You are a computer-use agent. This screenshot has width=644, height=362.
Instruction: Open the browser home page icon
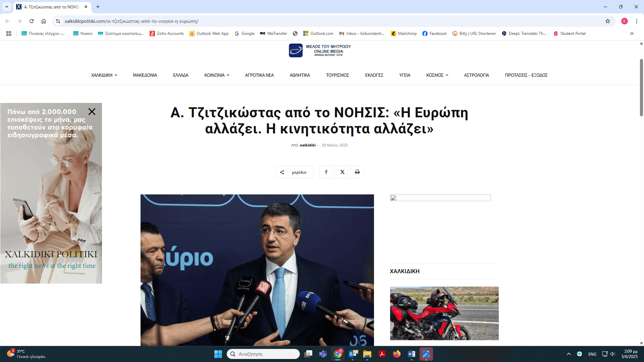(44, 21)
